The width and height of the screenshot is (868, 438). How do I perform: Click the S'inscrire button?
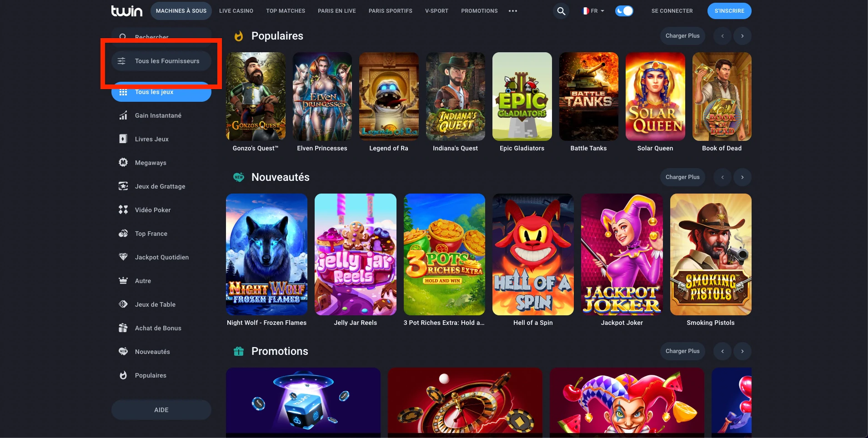729,11
